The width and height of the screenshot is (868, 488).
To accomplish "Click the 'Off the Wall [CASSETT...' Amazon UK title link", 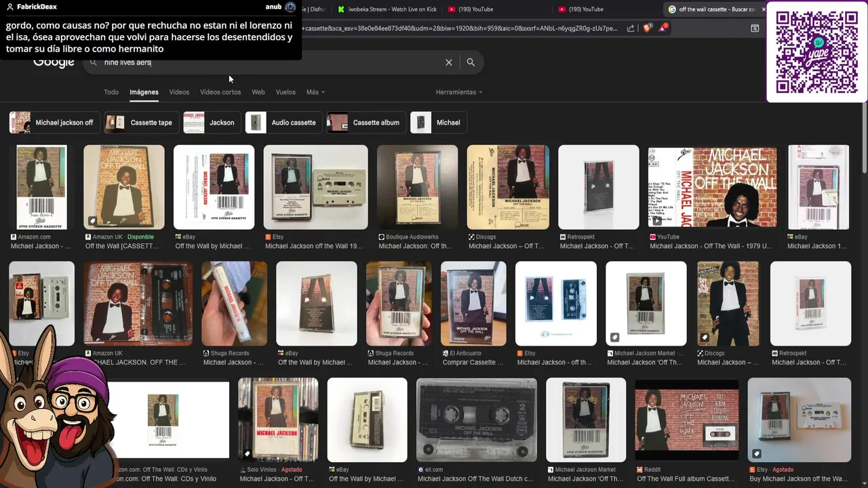I will 122,246.
